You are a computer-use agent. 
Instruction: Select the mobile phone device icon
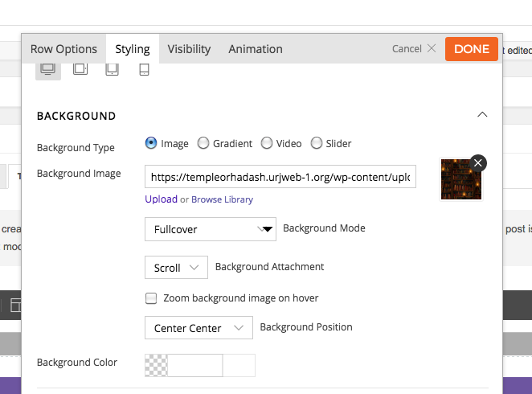point(145,69)
